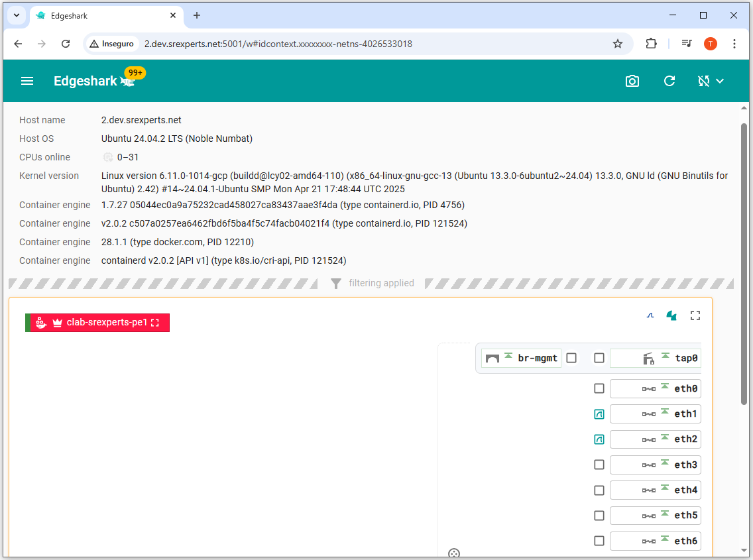Take a snapshot with the camera icon

point(632,81)
